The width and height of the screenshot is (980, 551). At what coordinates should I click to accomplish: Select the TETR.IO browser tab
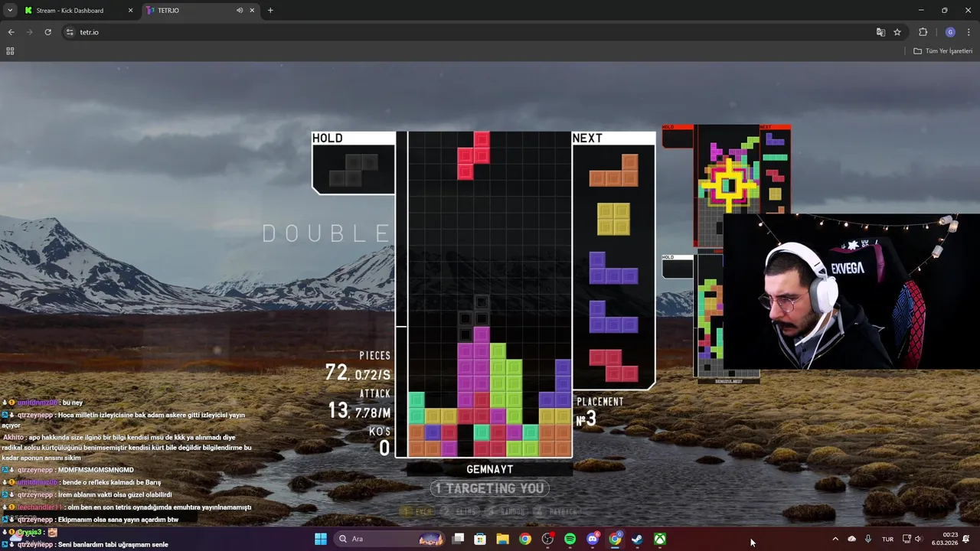coord(201,11)
